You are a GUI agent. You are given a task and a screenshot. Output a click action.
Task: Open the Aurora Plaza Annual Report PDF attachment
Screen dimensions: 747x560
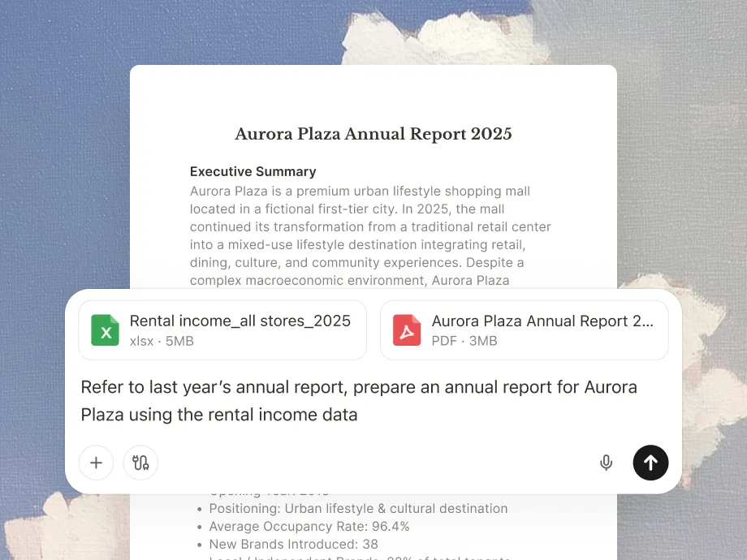tap(542, 321)
